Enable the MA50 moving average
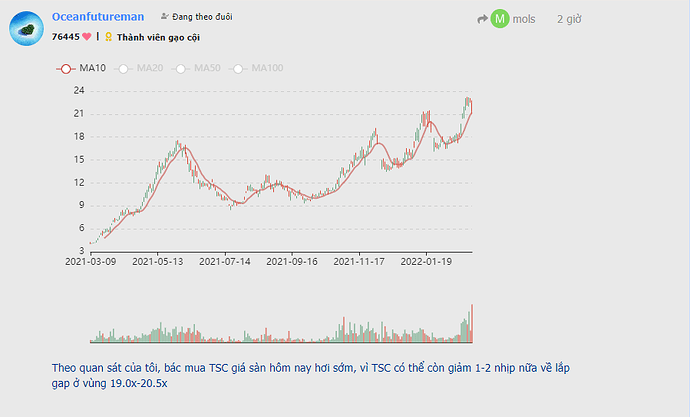This screenshot has height=417, width=690. [x=196, y=68]
